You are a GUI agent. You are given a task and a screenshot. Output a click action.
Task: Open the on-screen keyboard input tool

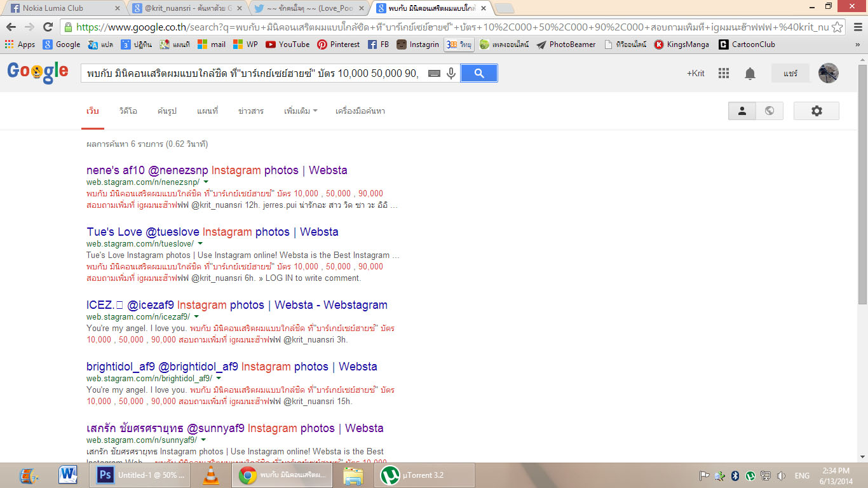pos(434,74)
